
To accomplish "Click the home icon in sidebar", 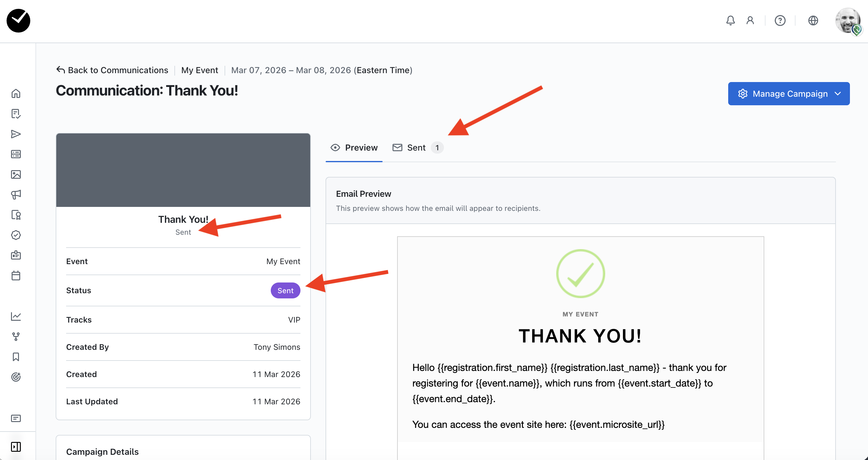I will [16, 93].
